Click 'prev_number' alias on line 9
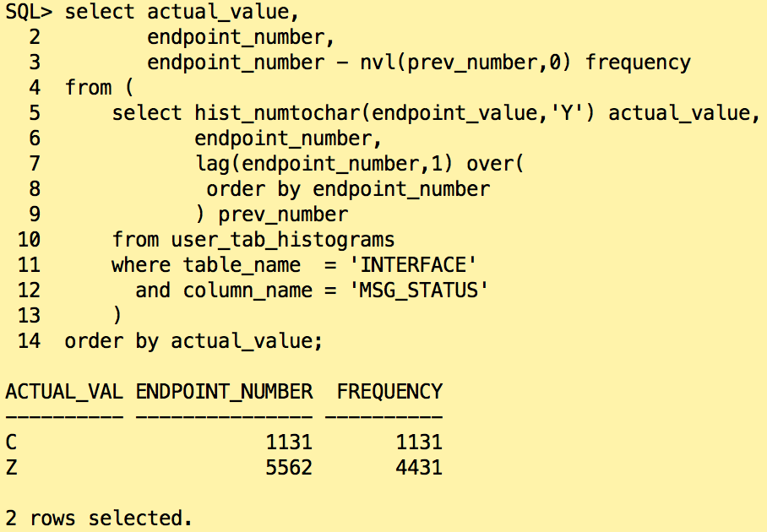Image resolution: width=767 pixels, height=532 pixels. pyautogui.click(x=283, y=214)
